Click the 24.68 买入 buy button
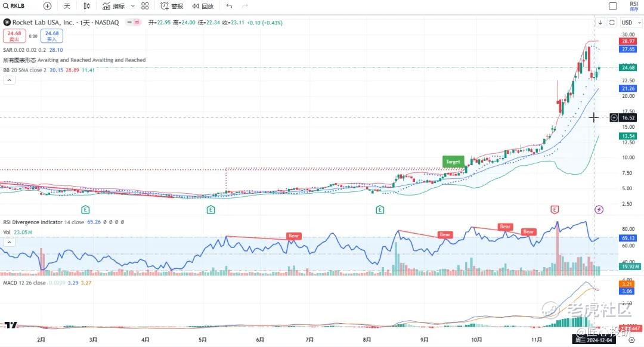 point(52,36)
